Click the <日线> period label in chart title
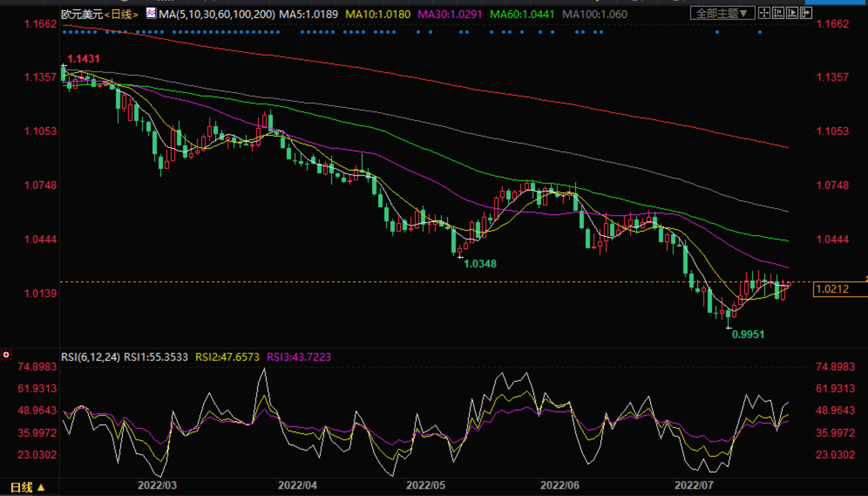 click(x=121, y=14)
